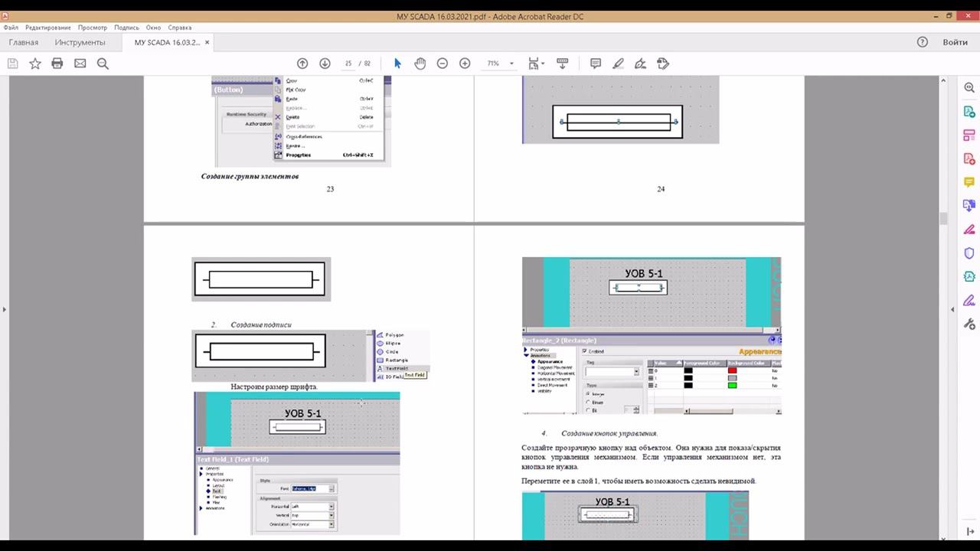Open Compress PDF tool in right pane
Screen dimensions: 980x551
[x=969, y=276]
